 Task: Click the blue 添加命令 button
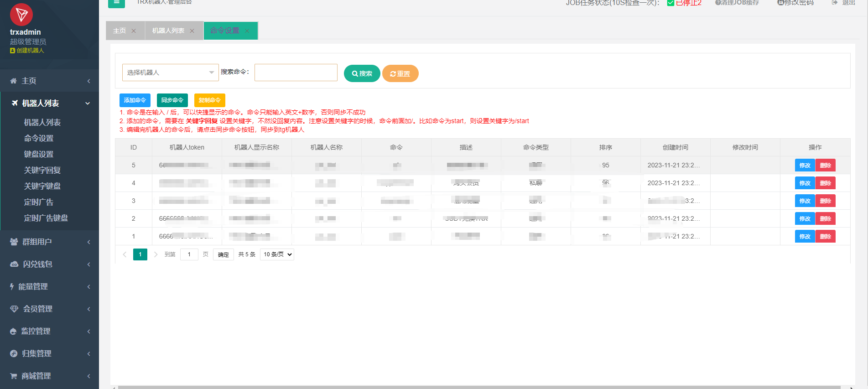[x=135, y=100]
